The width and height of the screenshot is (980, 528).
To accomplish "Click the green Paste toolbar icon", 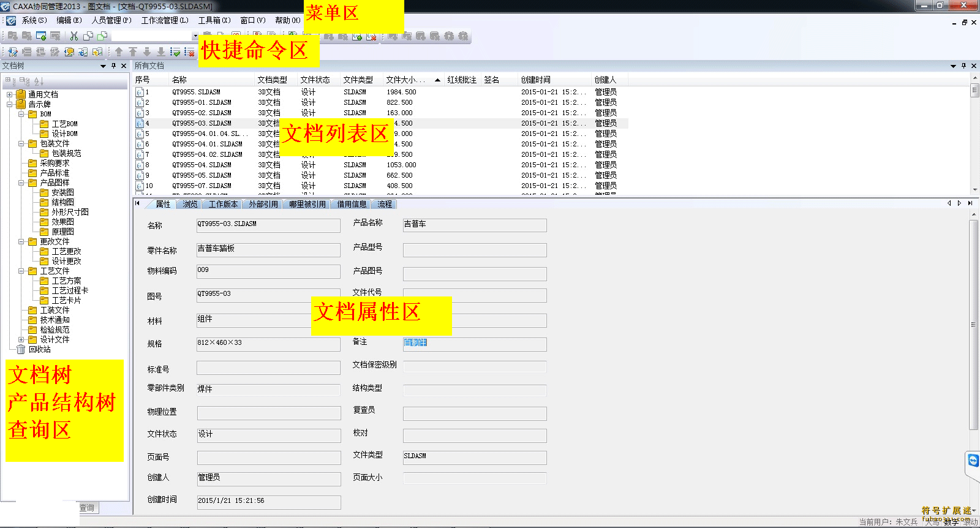I will 102,36.
